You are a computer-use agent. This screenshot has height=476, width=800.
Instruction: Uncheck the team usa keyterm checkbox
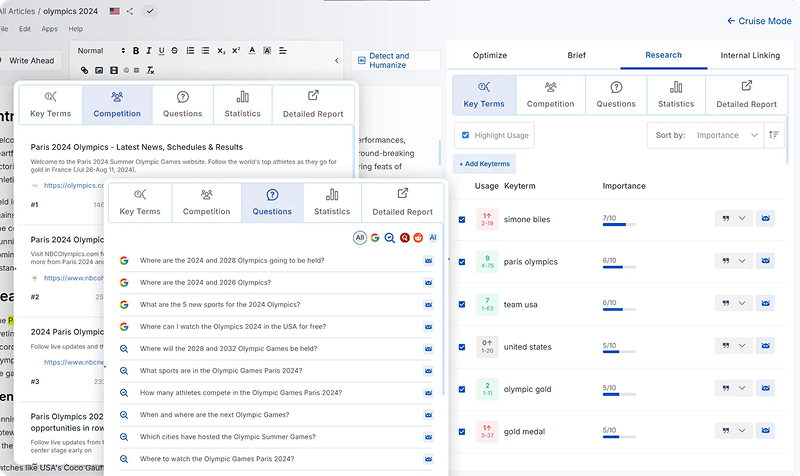[462, 304]
